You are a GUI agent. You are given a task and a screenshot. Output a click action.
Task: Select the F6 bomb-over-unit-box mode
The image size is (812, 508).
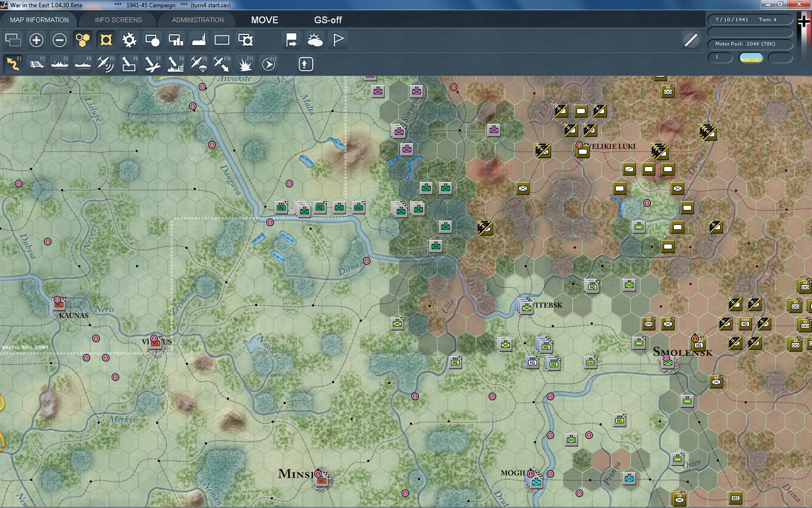pos(129,63)
